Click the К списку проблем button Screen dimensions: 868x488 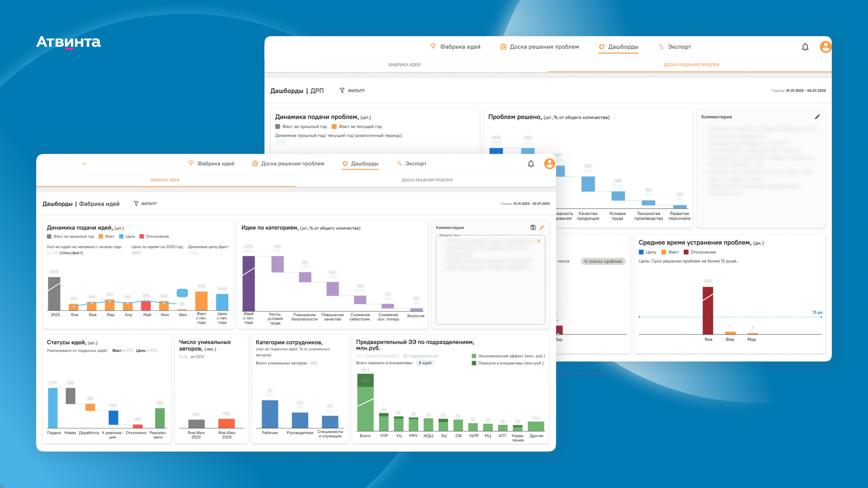coord(603,261)
